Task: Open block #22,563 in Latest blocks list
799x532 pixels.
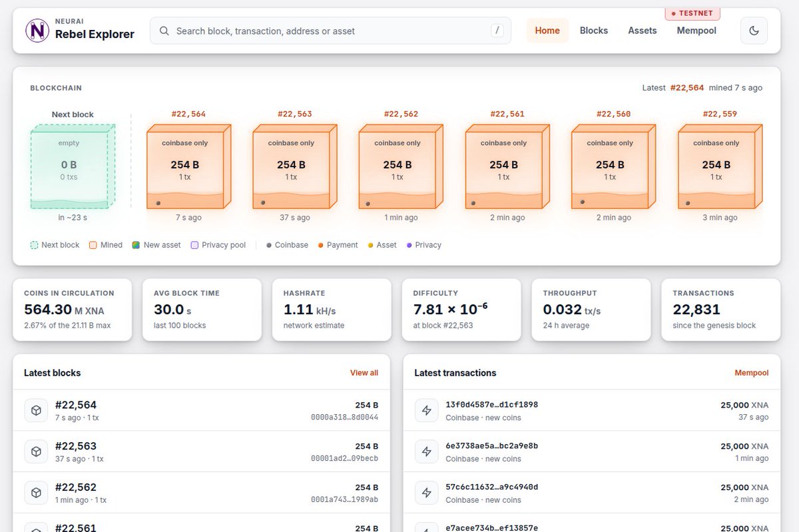Action: click(x=201, y=451)
